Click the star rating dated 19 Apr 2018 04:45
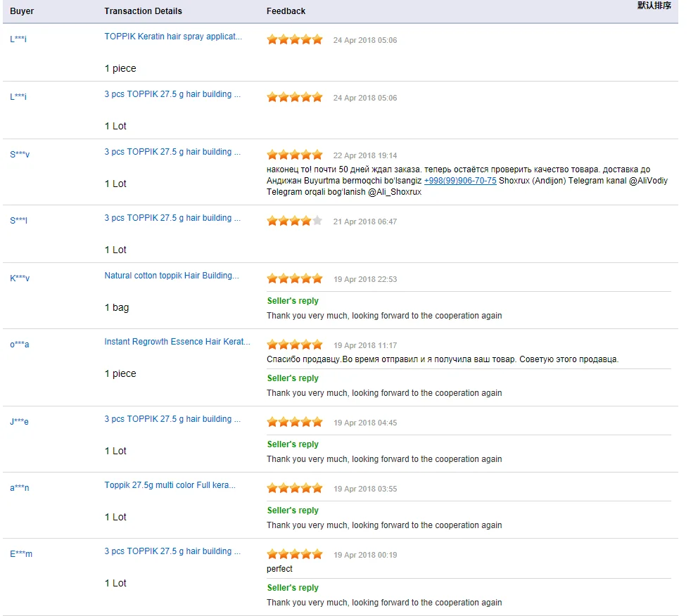Screen dimensions: 698x616 (295, 422)
